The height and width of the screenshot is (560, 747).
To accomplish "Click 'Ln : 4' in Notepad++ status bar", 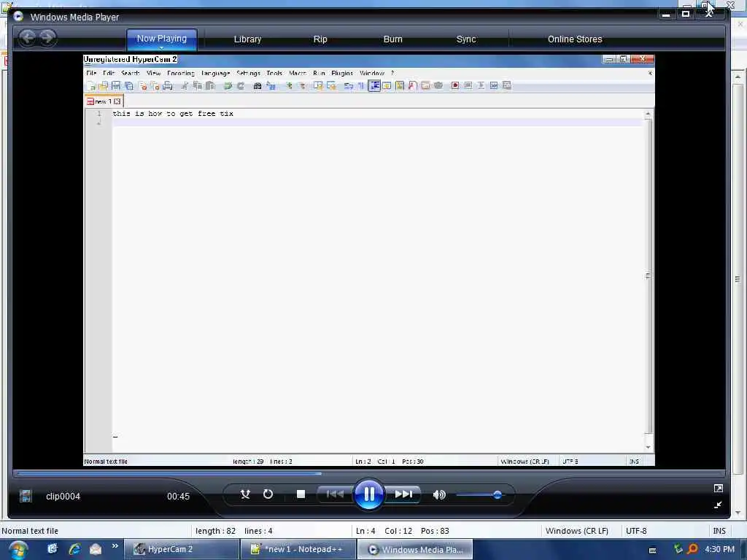I will 365,531.
